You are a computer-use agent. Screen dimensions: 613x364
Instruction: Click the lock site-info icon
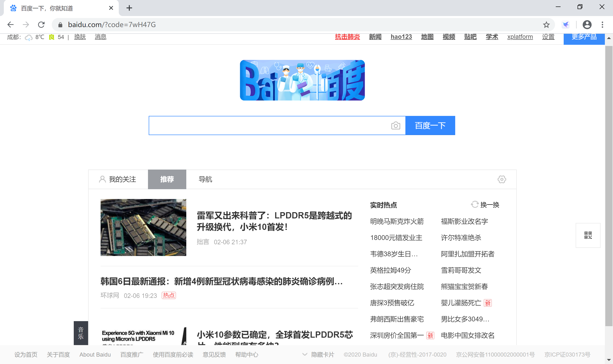tap(60, 24)
